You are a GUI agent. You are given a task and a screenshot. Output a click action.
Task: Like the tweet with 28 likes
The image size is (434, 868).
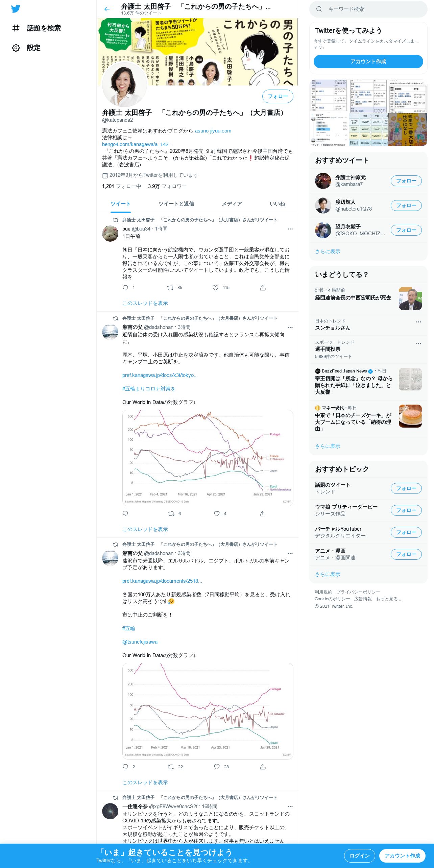pos(217,767)
